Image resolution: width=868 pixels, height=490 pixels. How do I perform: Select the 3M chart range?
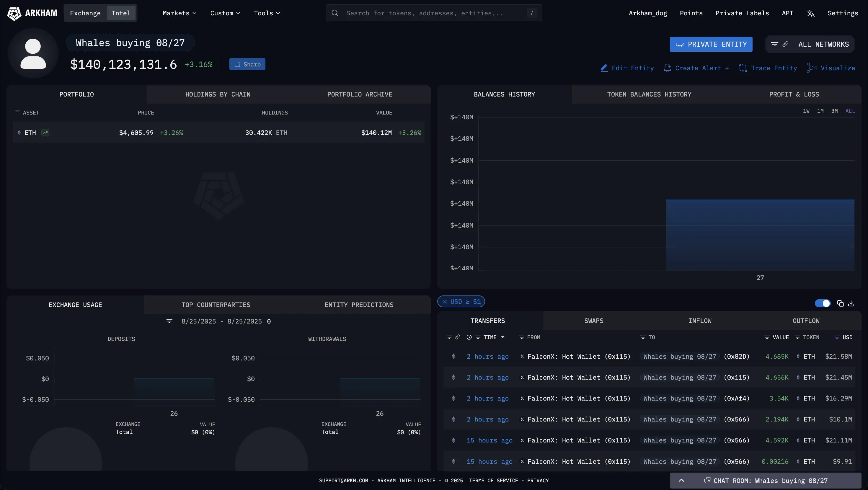[x=834, y=111]
